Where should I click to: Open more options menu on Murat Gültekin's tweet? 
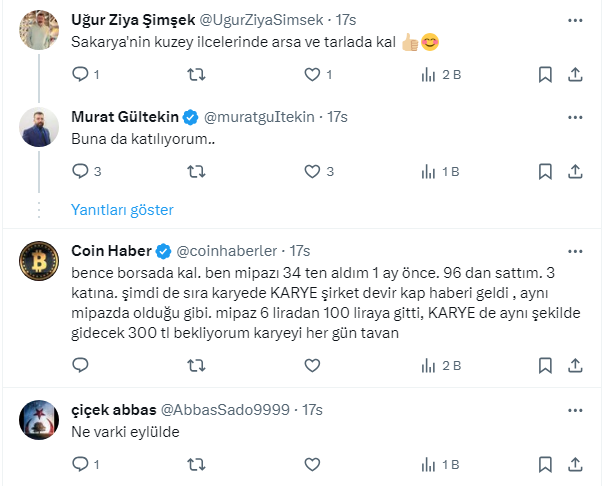pyautogui.click(x=576, y=117)
